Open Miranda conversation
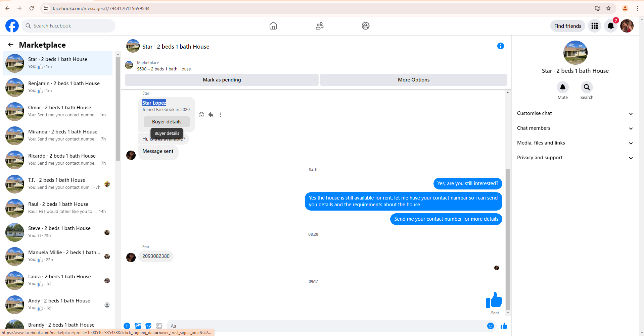This screenshot has width=644, height=336. 58,136
